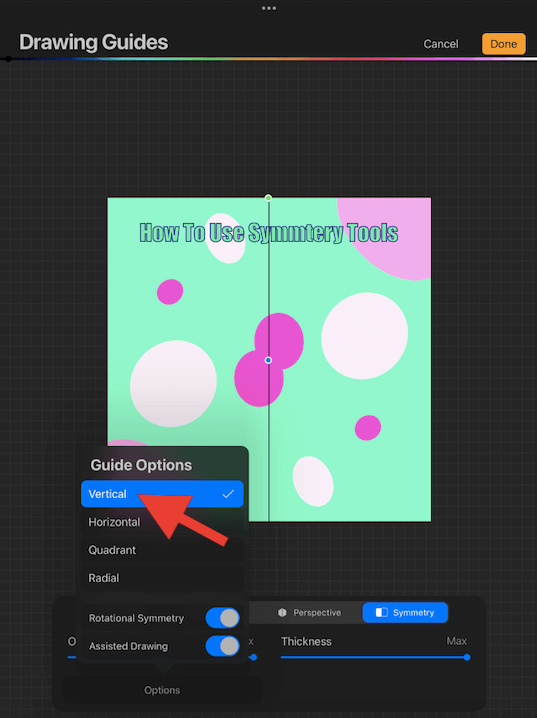Click the Perspective cube icon

click(282, 613)
